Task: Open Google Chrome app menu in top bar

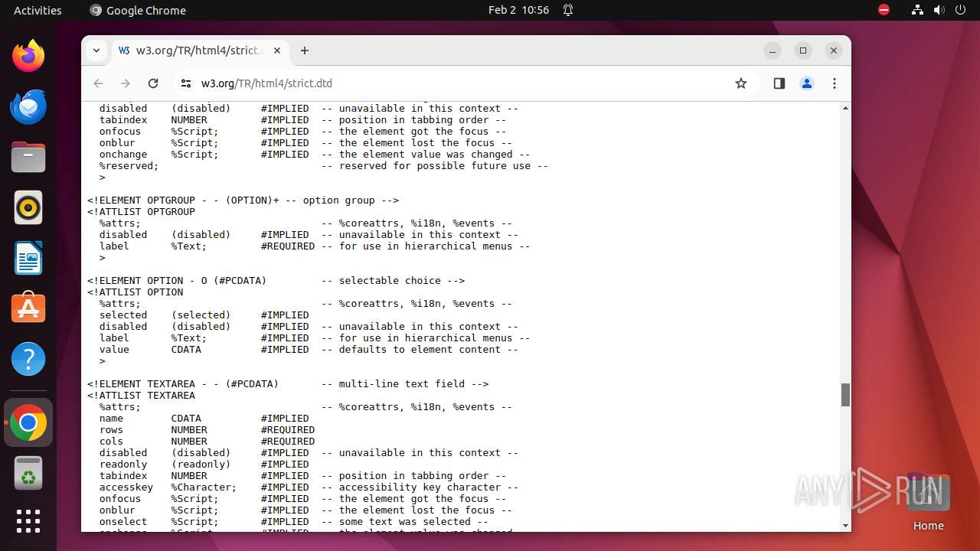Action: [138, 10]
